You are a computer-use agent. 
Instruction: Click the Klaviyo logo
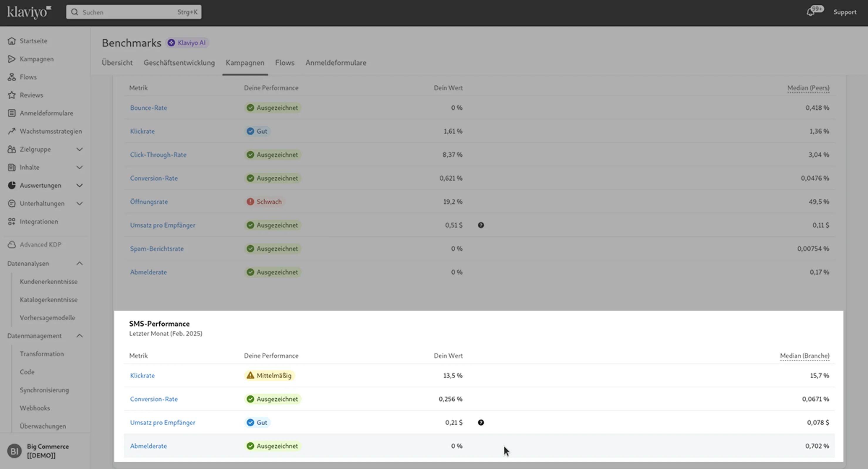pyautogui.click(x=29, y=12)
